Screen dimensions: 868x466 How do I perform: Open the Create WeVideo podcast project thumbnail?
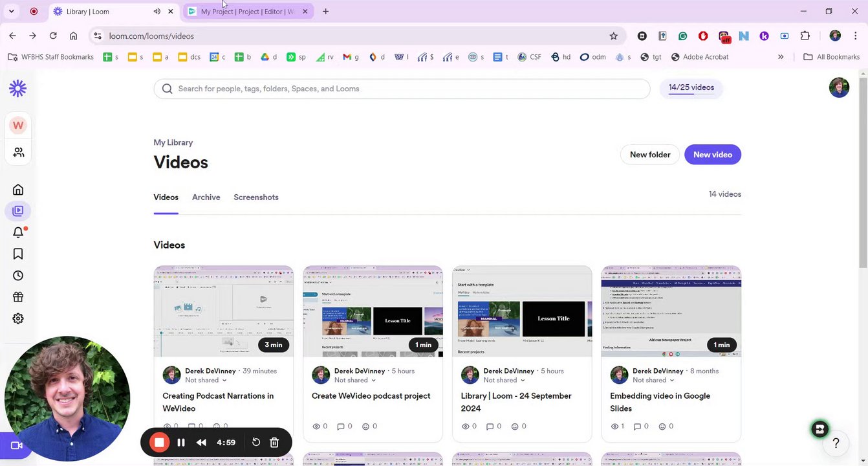pos(373,311)
